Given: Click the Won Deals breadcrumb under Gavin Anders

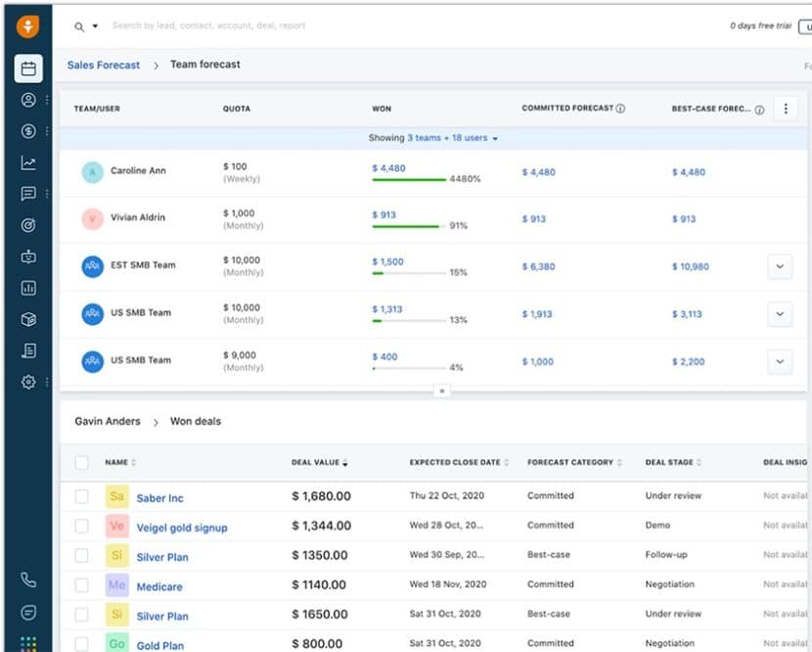Looking at the screenshot, I should coord(198,421).
